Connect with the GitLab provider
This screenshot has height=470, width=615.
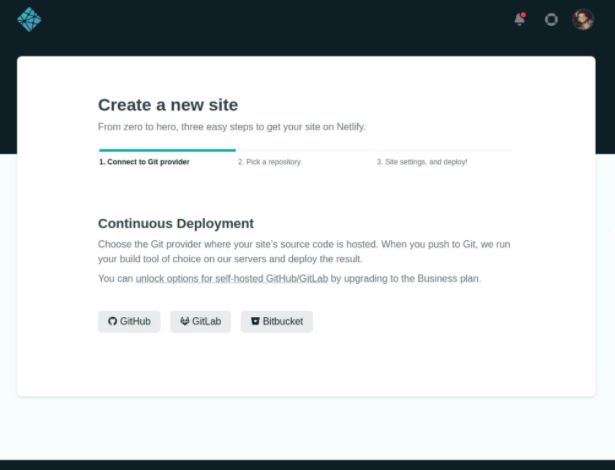(x=200, y=321)
